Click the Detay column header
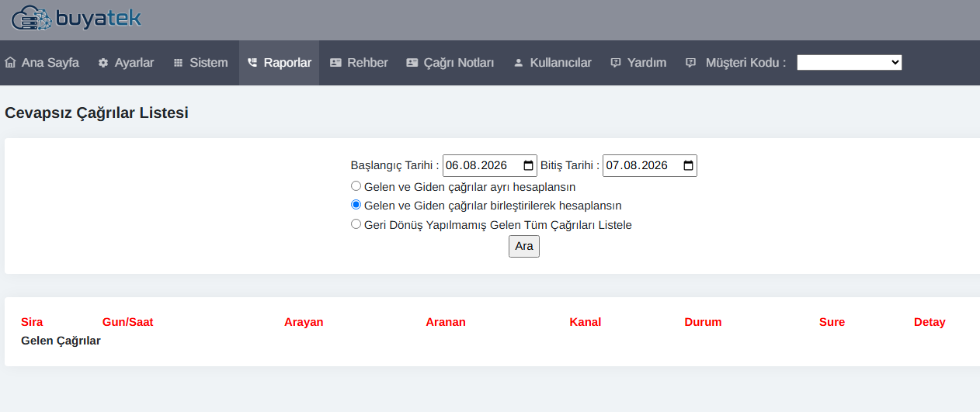Screen dimensions: 980x412 pos(930,322)
